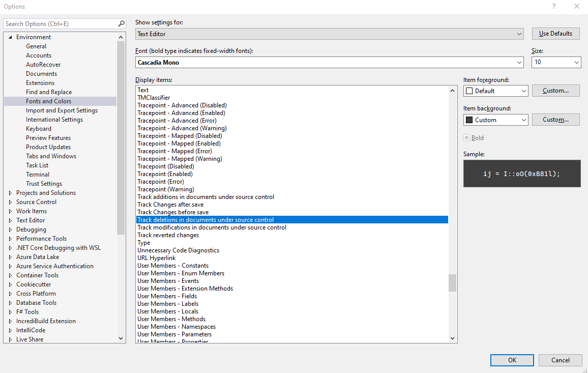This screenshot has height=373, width=588.
Task: Select "URL Hyperlink" in the display items list
Action: tap(156, 257)
